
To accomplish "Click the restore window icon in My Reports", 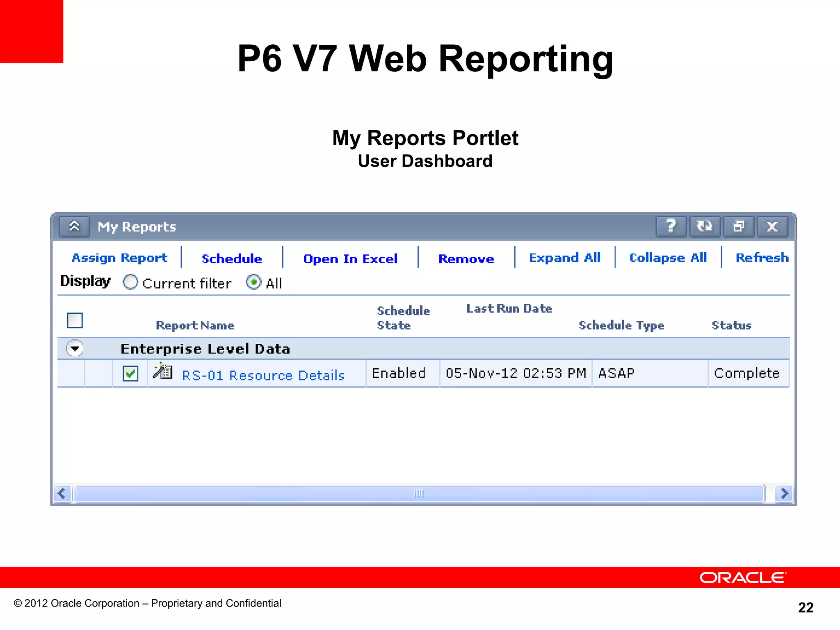I will click(x=739, y=226).
